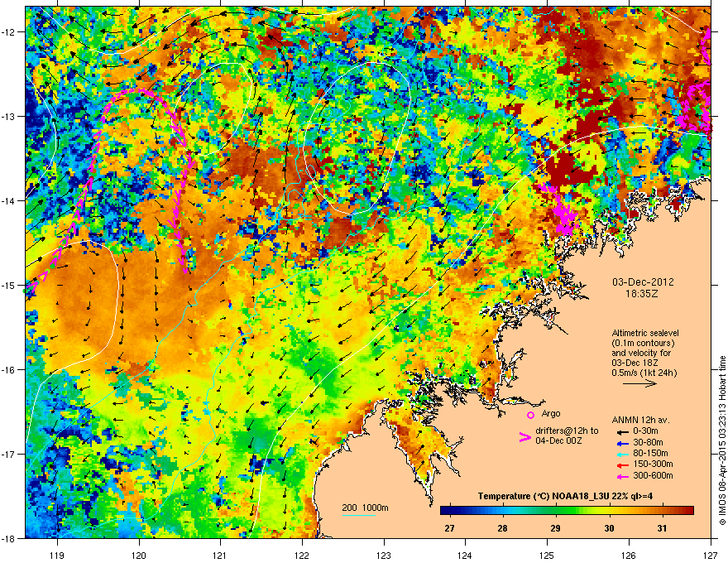Click the '300-600m' depth label
Image resolution: width=728 pixels, height=563 pixels.
(x=653, y=475)
